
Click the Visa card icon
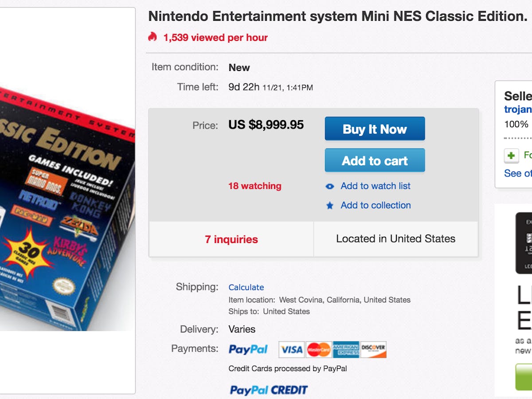point(291,350)
